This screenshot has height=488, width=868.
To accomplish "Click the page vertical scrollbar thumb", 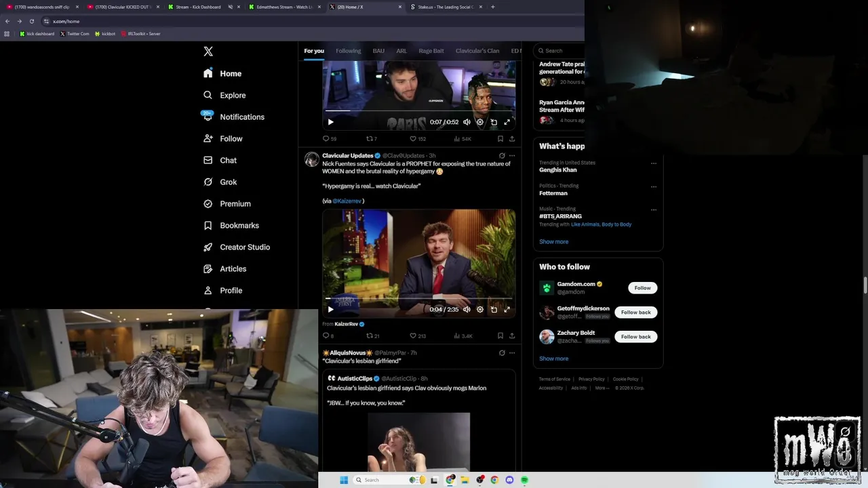I will point(865,286).
